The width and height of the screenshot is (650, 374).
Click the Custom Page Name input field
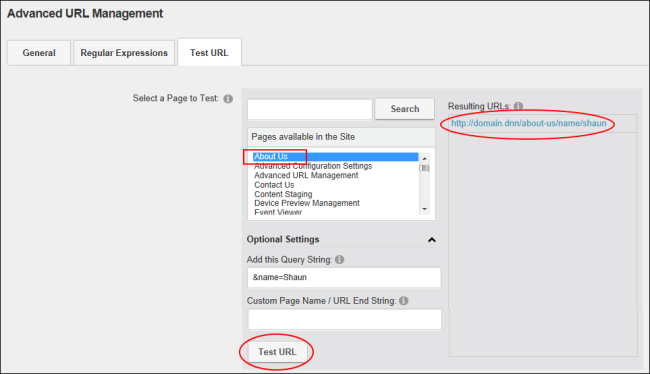[344, 319]
